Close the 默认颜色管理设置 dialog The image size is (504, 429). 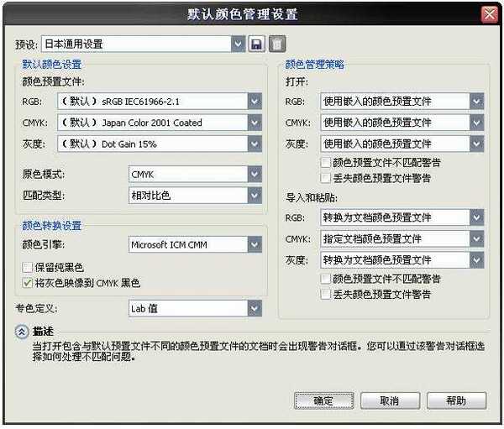pyautogui.click(x=489, y=14)
